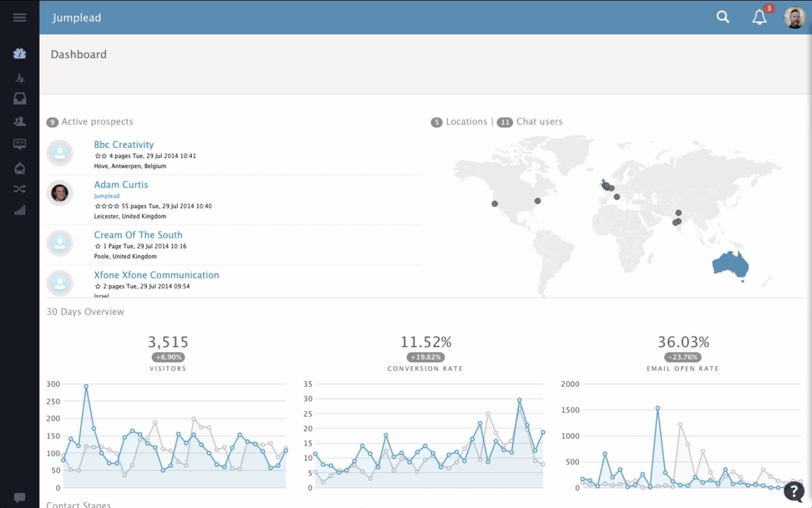
Task: Open Adam Curtis prospect profile
Action: (x=121, y=185)
